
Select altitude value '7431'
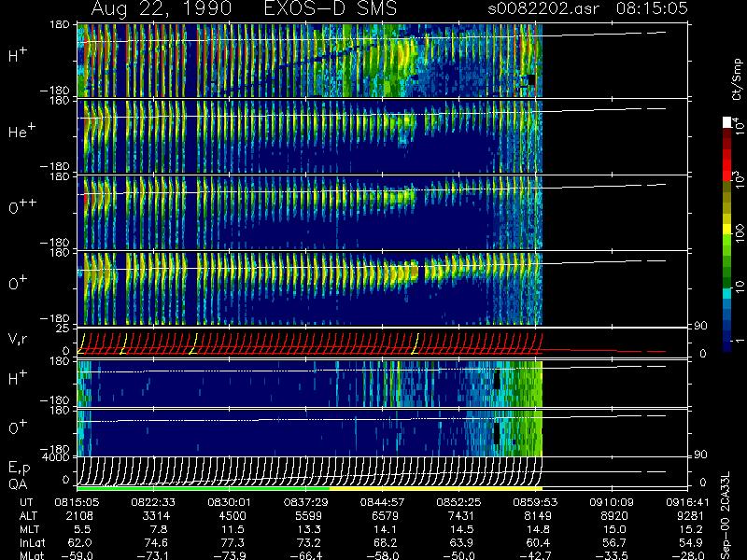coord(461,516)
